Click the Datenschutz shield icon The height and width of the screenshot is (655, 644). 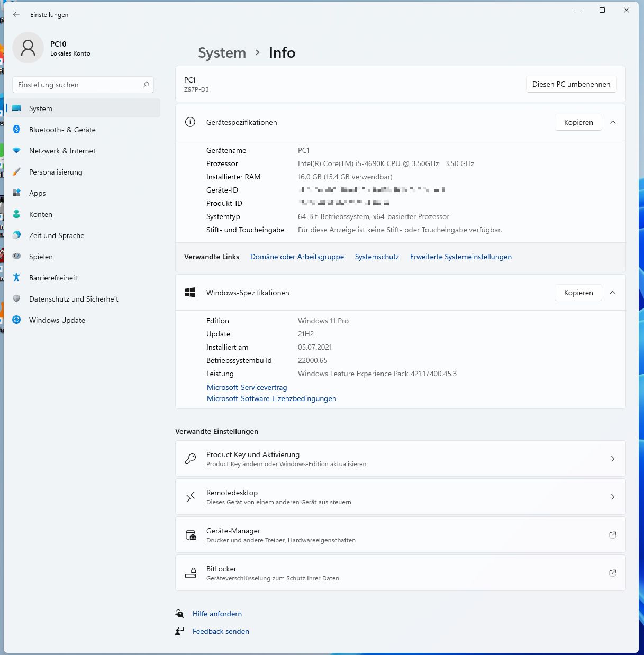(16, 299)
